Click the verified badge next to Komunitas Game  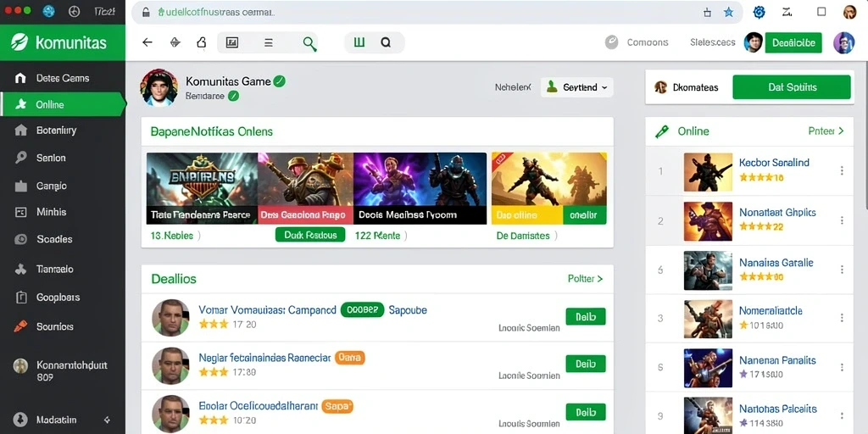pos(280,81)
